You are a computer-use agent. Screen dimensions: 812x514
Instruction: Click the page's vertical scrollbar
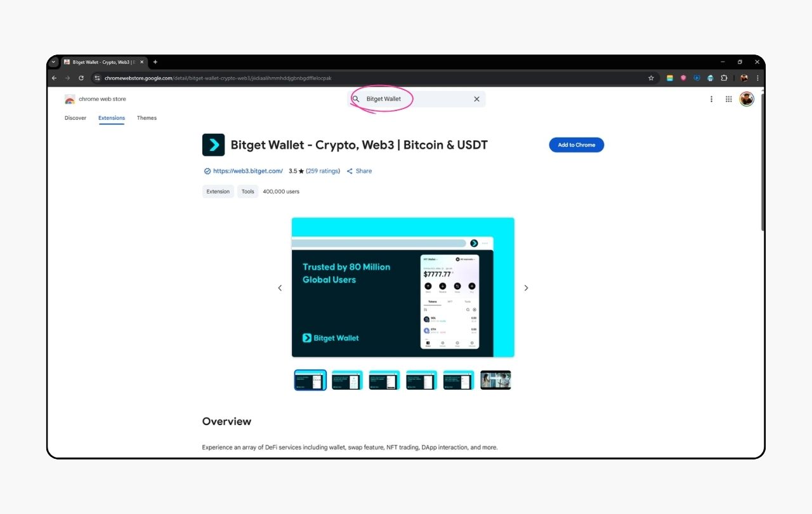(762, 162)
